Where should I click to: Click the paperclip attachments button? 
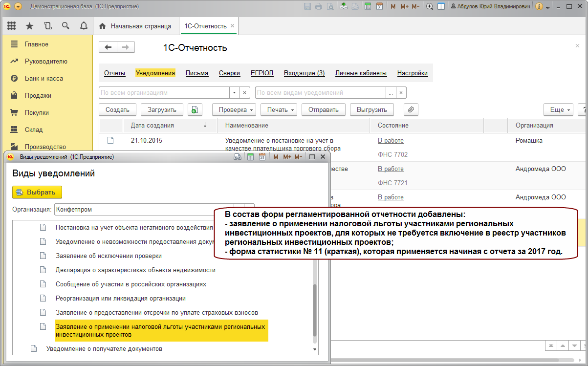(411, 110)
